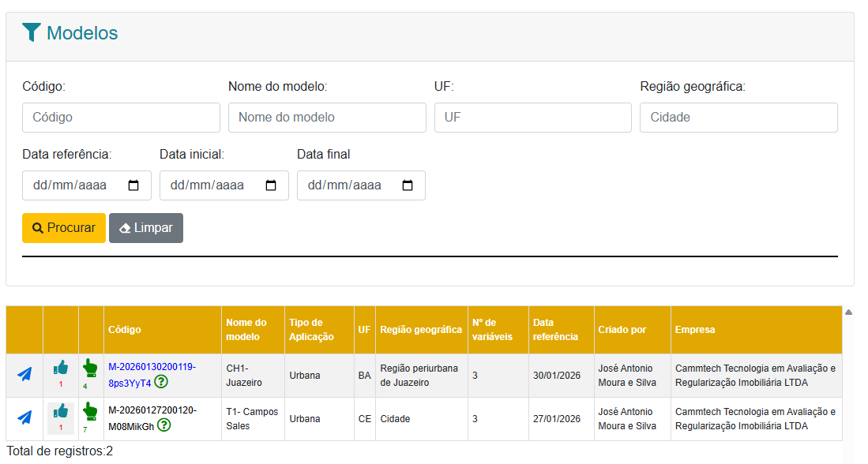Click the Data referência column header
Screen dimensions: 868x464
pyautogui.click(x=562, y=330)
